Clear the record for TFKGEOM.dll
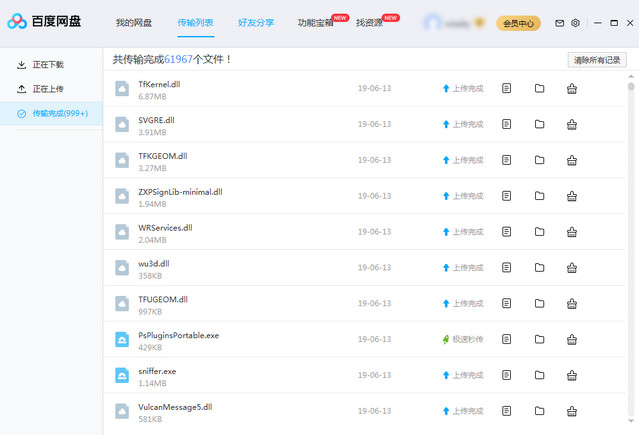Viewport: 639px width, 435px height. (x=571, y=161)
